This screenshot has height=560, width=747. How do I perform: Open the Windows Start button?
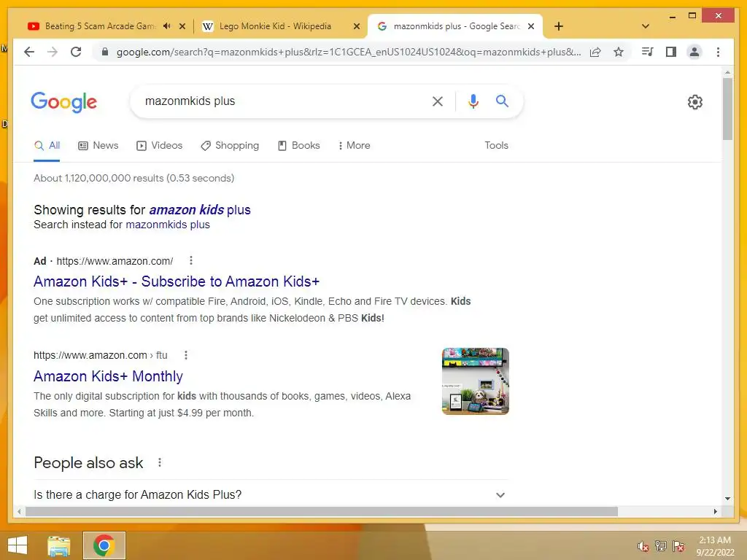(x=18, y=545)
